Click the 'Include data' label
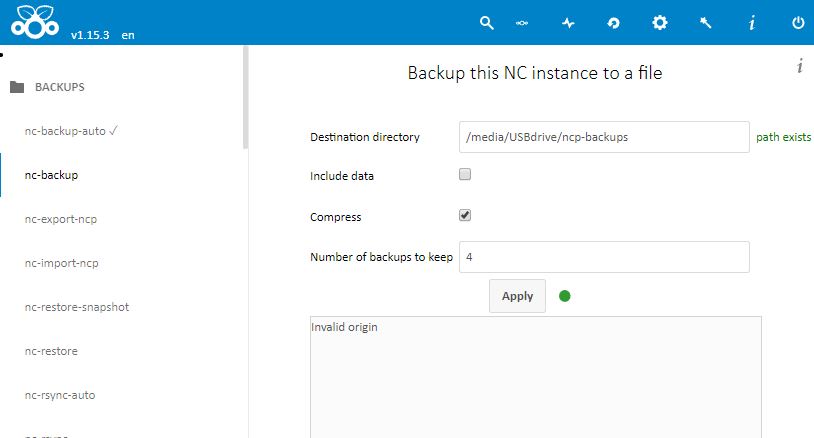This screenshot has height=438, width=814. (342, 176)
